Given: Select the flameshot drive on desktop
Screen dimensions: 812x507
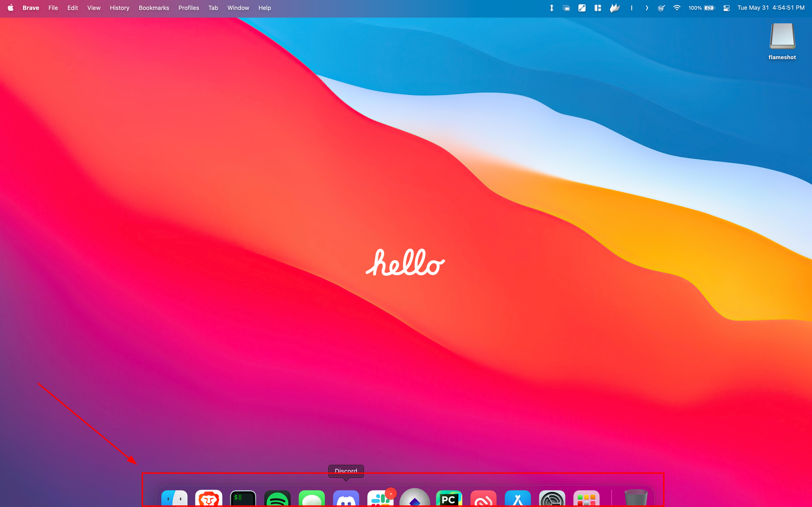Looking at the screenshot, I should tap(782, 37).
